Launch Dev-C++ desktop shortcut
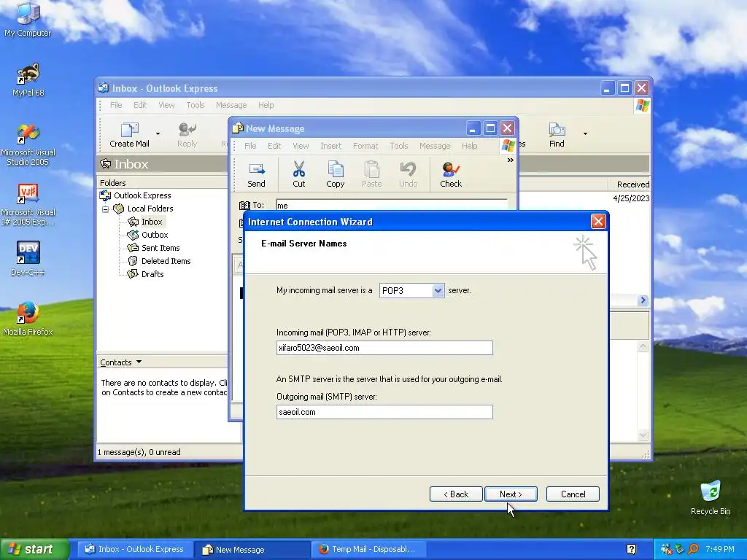Viewport: 747px width, 560px height. point(28,259)
